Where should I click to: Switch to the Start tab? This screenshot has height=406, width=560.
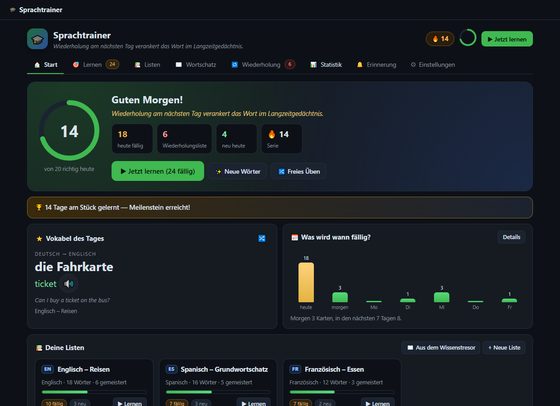(45, 65)
